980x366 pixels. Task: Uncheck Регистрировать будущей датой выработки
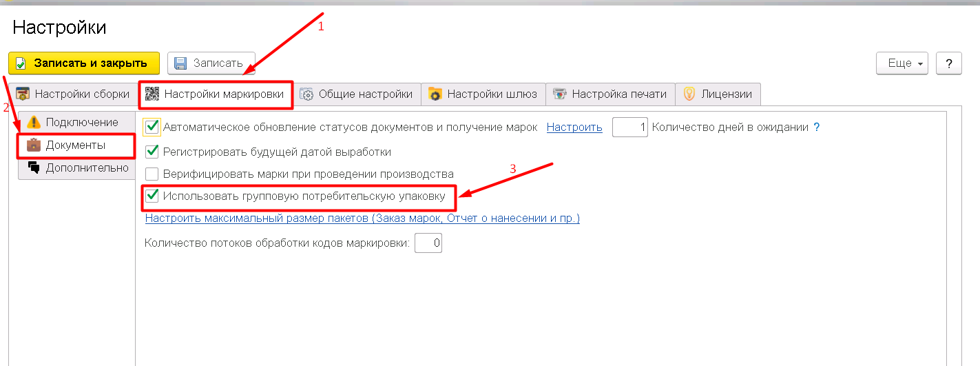pyautogui.click(x=152, y=152)
